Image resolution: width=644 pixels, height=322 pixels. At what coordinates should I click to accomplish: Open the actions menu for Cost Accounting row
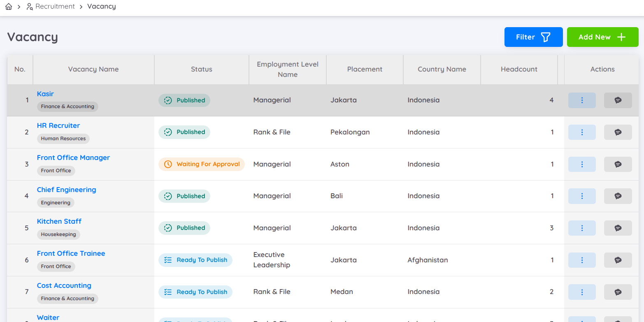(582, 292)
